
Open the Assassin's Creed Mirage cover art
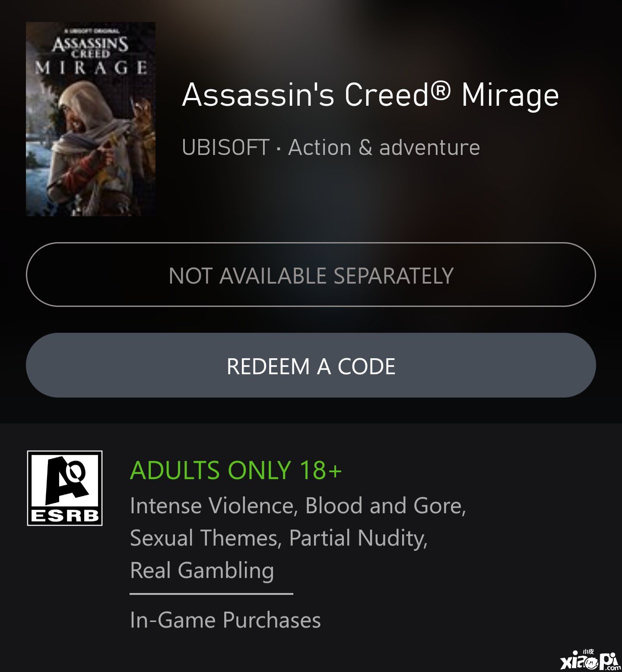click(91, 119)
